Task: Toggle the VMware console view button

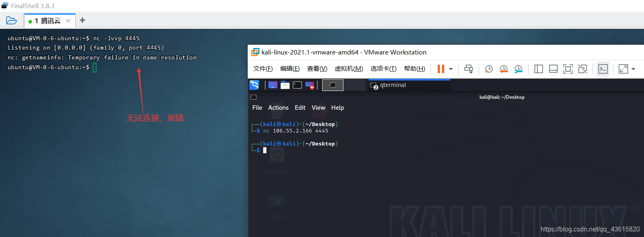Action: click(x=603, y=69)
